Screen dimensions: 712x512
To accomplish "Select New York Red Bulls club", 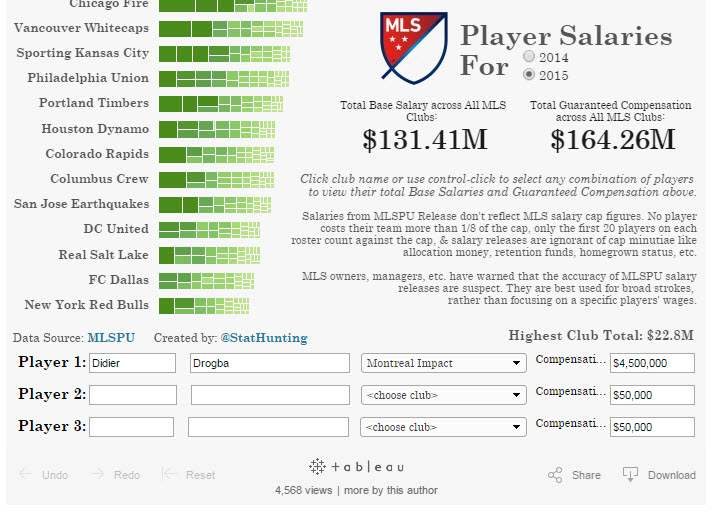I will point(87,305).
